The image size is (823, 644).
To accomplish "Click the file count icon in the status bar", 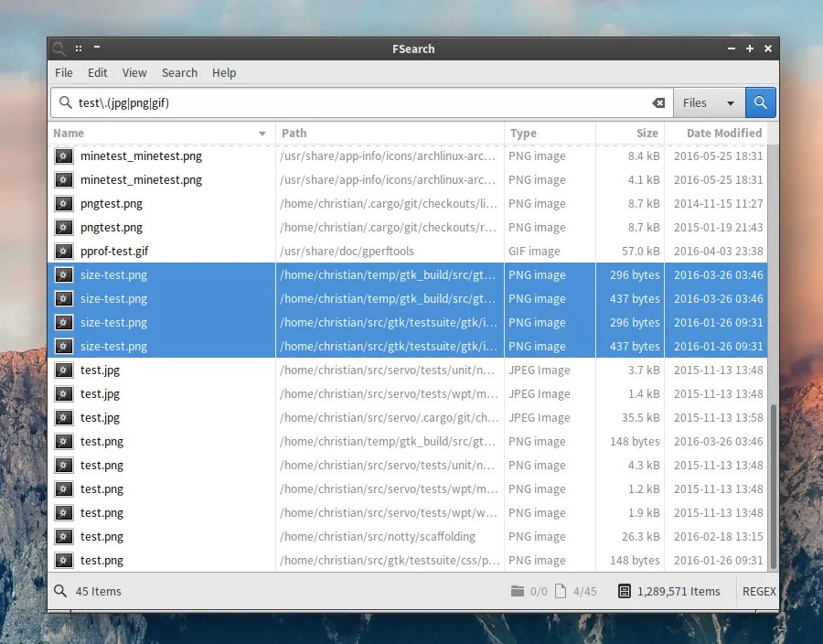I will point(561,592).
